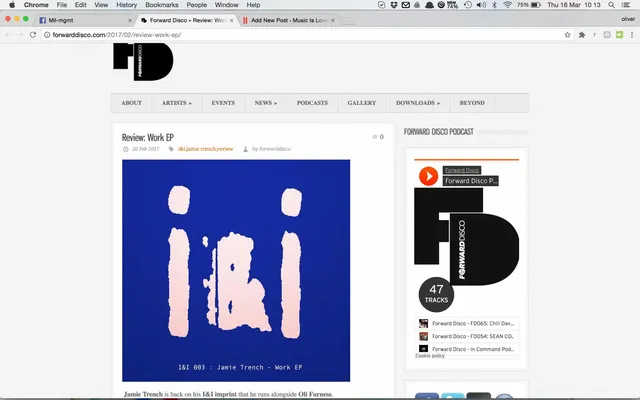Play track Forward Disco - FD054: SEAN CO..
640x400 pixels.
(x=467, y=336)
